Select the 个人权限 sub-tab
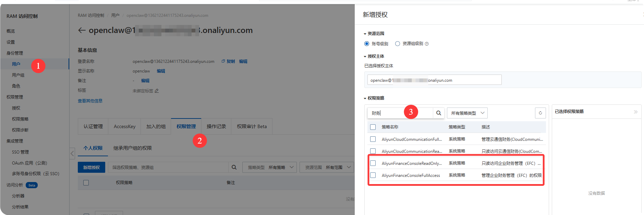 coord(93,148)
